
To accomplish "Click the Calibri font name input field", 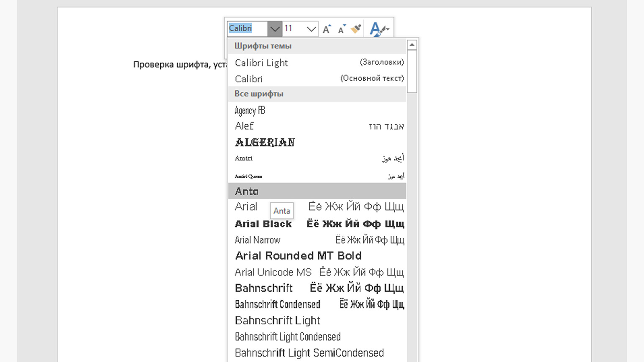I will [x=247, y=28].
